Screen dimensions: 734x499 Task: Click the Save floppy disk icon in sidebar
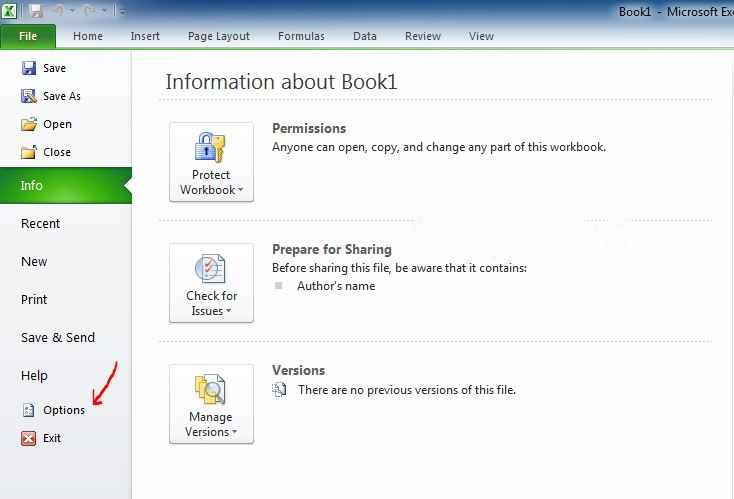29,68
